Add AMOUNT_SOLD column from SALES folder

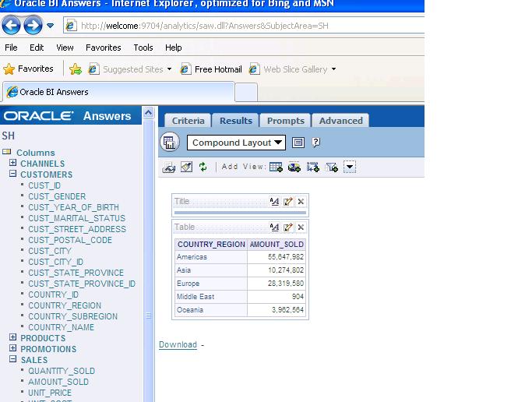[x=58, y=382]
